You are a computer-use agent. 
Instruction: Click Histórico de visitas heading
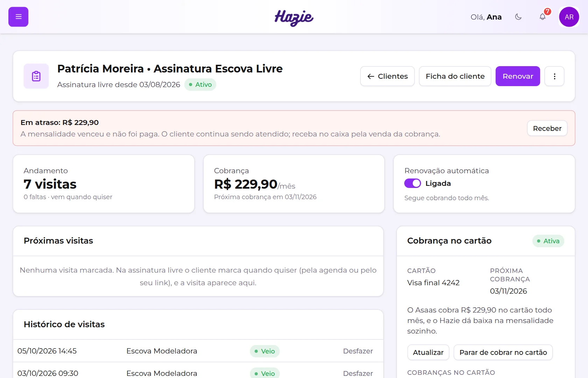tap(64, 324)
